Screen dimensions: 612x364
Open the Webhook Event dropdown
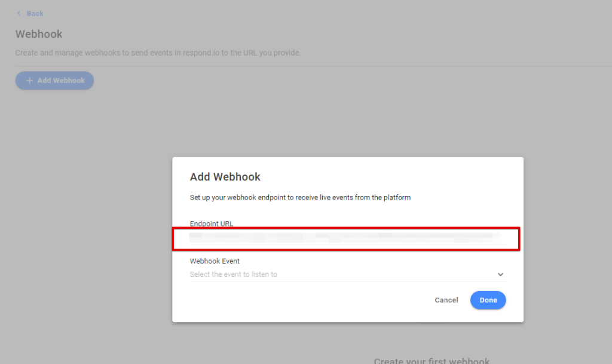click(347, 274)
